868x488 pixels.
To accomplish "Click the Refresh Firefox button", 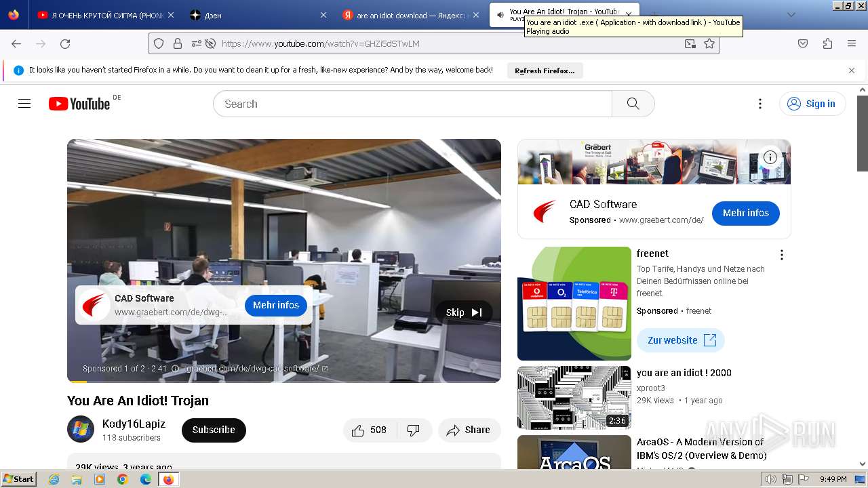I will [545, 70].
